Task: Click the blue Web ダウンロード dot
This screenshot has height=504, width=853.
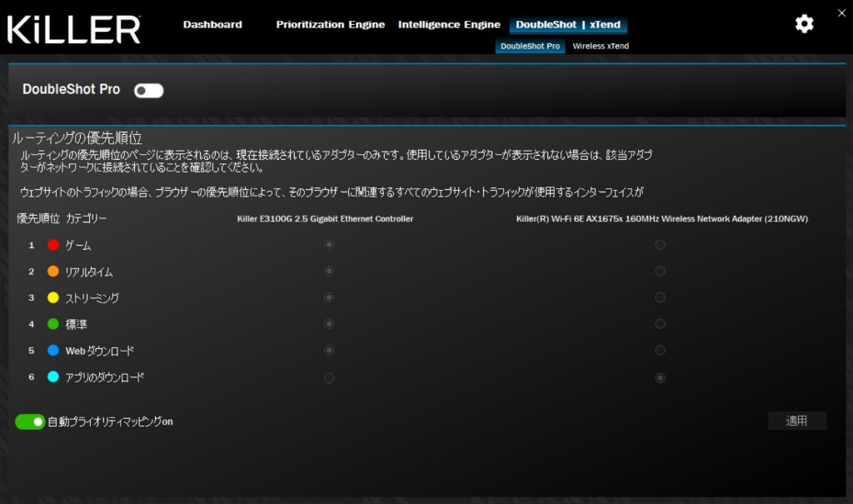Action: click(x=52, y=350)
